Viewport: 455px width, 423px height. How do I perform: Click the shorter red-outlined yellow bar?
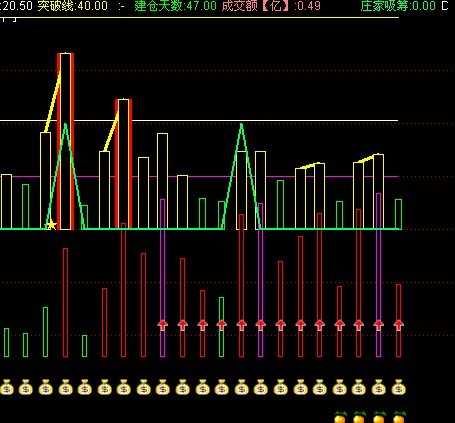click(123, 164)
